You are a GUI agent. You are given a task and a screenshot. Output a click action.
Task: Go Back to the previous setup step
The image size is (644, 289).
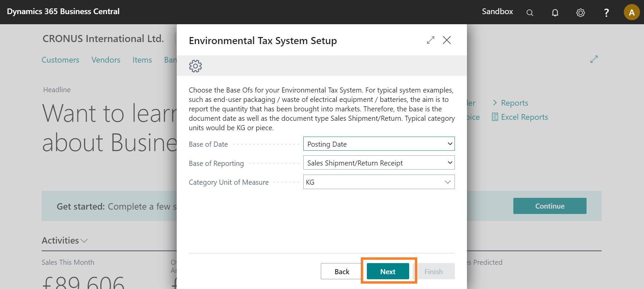(342, 272)
